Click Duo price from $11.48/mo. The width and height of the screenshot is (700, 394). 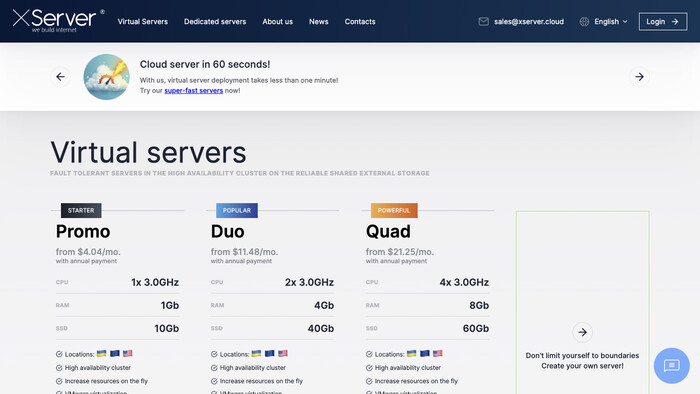click(x=244, y=252)
